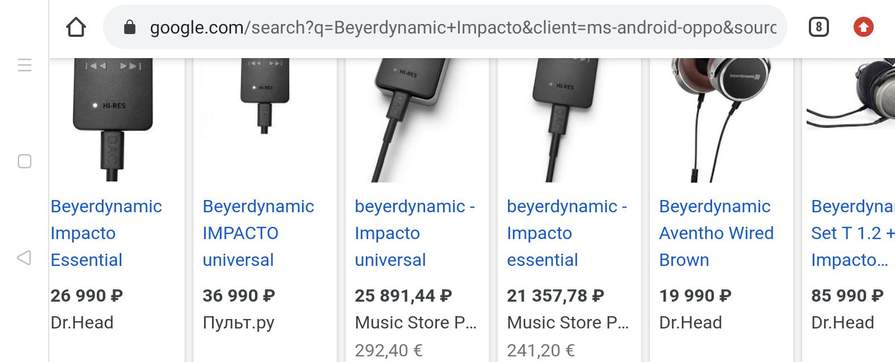Screen dimensions: 895x362
Task: Click Impacto Essential product image at Dr.Head
Action: pos(113,120)
